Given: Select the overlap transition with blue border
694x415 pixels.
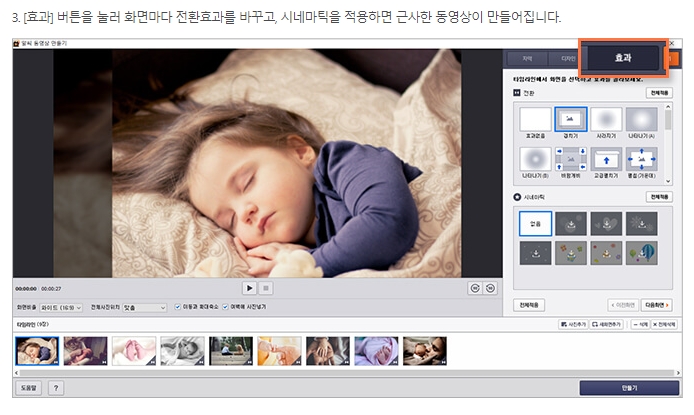Looking at the screenshot, I should (571, 119).
